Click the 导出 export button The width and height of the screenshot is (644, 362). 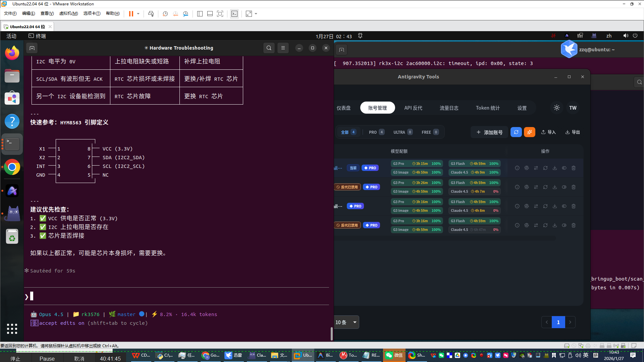tap(573, 132)
